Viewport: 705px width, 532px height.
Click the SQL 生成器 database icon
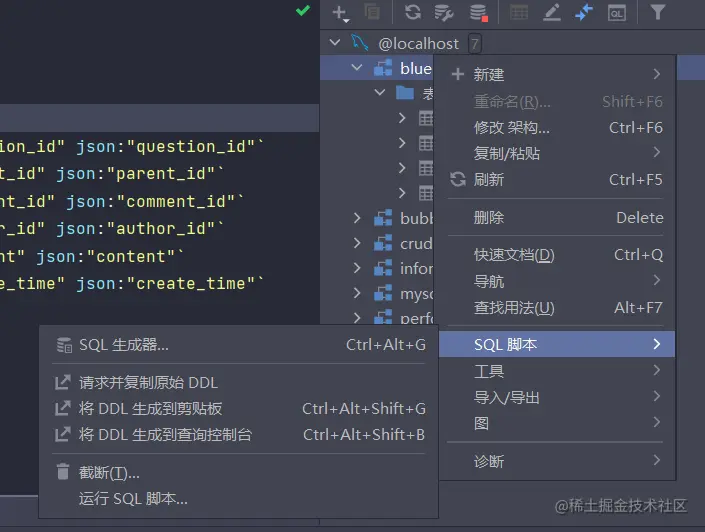pyautogui.click(x=64, y=345)
